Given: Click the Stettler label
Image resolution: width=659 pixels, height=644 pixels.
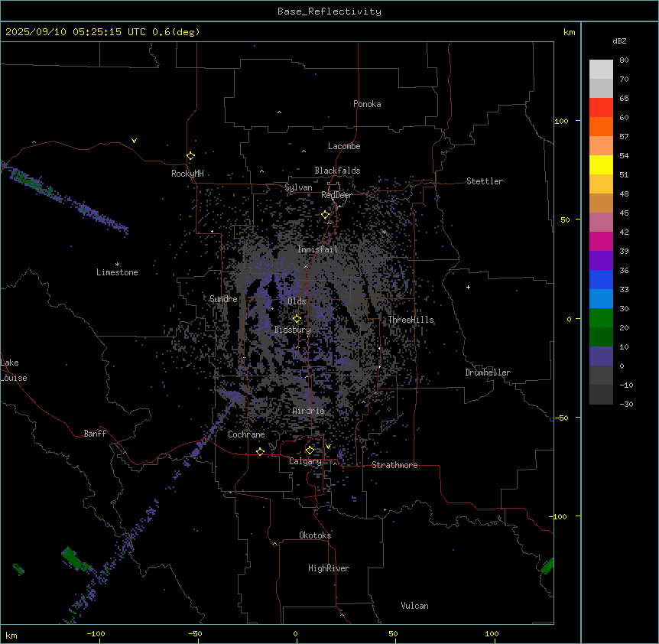Looking at the screenshot, I should pos(484,181).
